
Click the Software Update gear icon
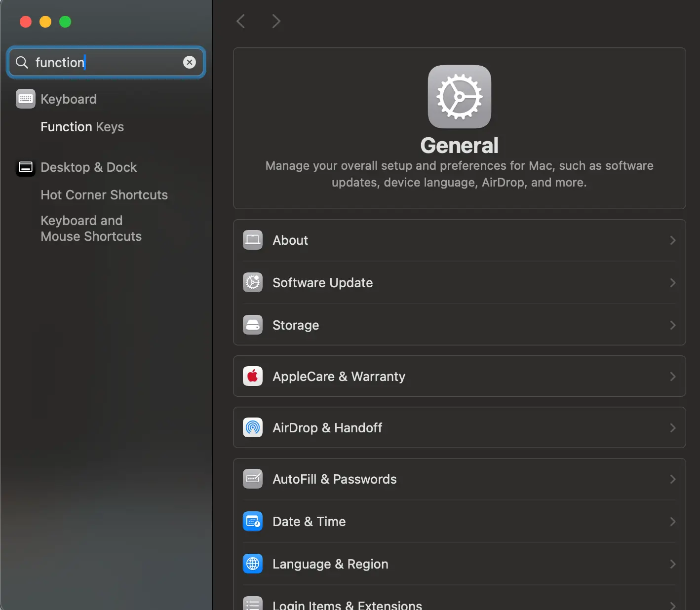253,283
